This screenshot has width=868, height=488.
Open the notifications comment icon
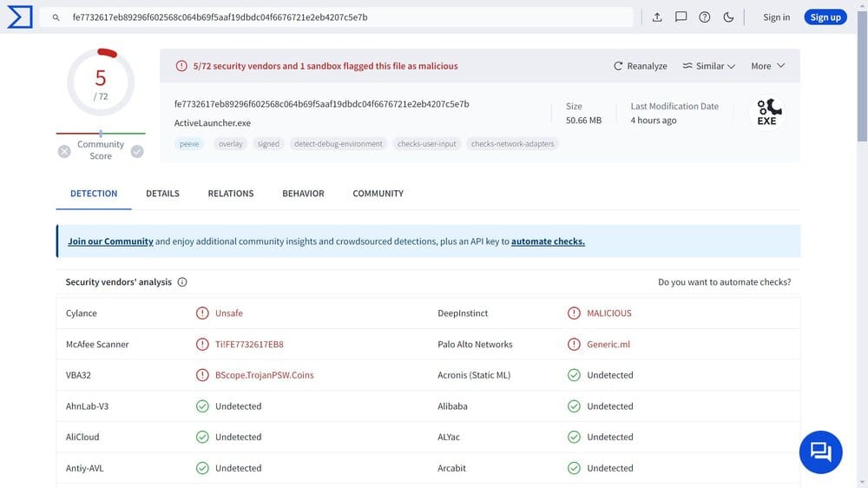pos(681,17)
